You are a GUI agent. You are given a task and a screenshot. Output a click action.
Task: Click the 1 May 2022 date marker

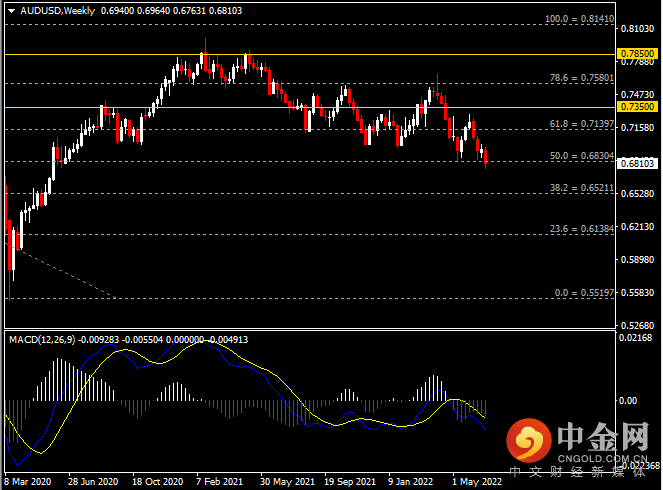coord(478,480)
